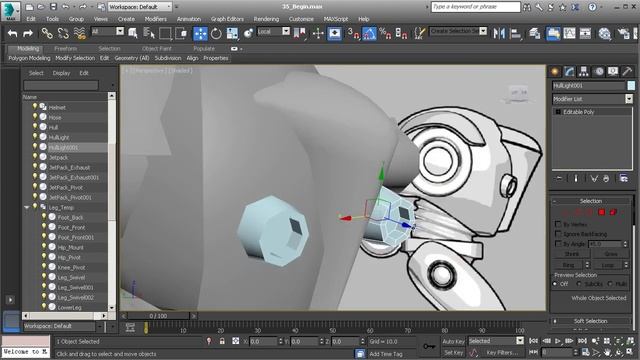The width and height of the screenshot is (640, 360).
Task: Activate the Select Object tool
Action: tap(133, 33)
